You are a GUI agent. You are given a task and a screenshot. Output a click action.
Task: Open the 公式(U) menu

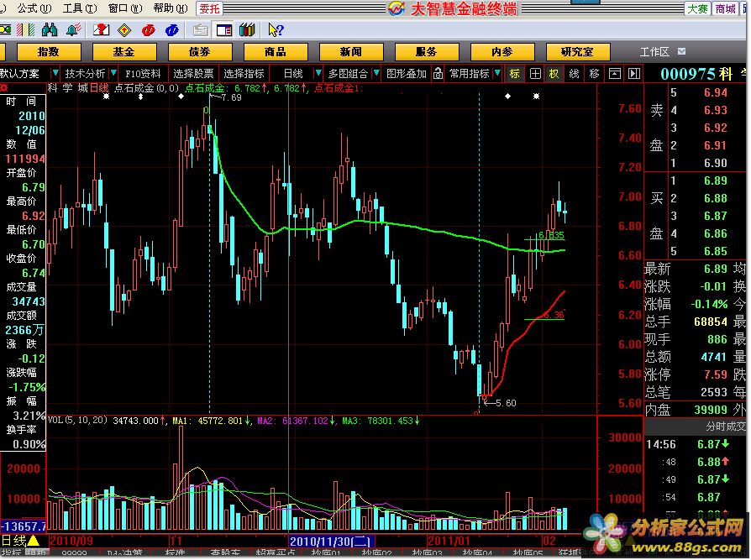[34, 8]
